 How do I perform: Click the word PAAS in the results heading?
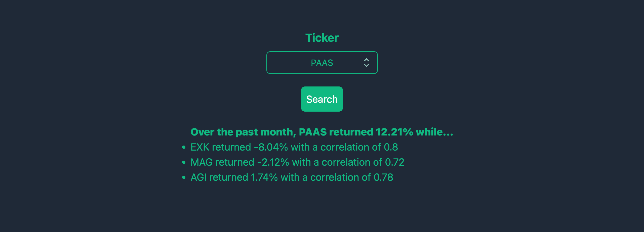coord(312,132)
